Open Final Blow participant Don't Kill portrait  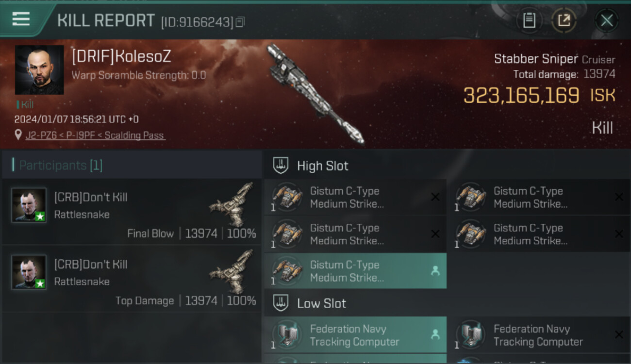coord(29,205)
